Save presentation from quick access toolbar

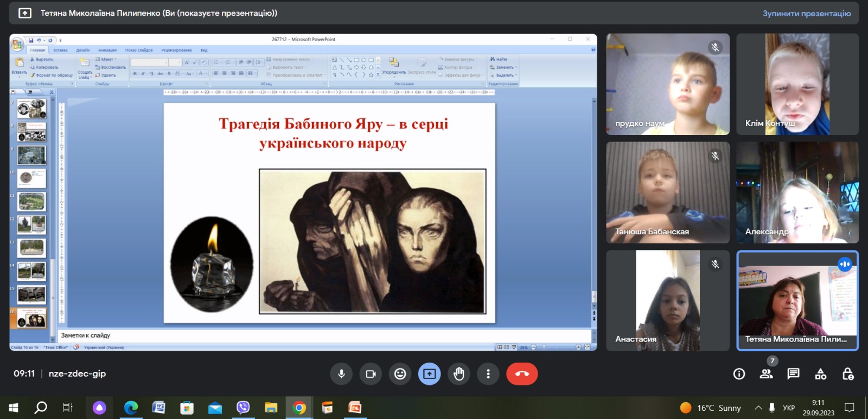pos(31,40)
